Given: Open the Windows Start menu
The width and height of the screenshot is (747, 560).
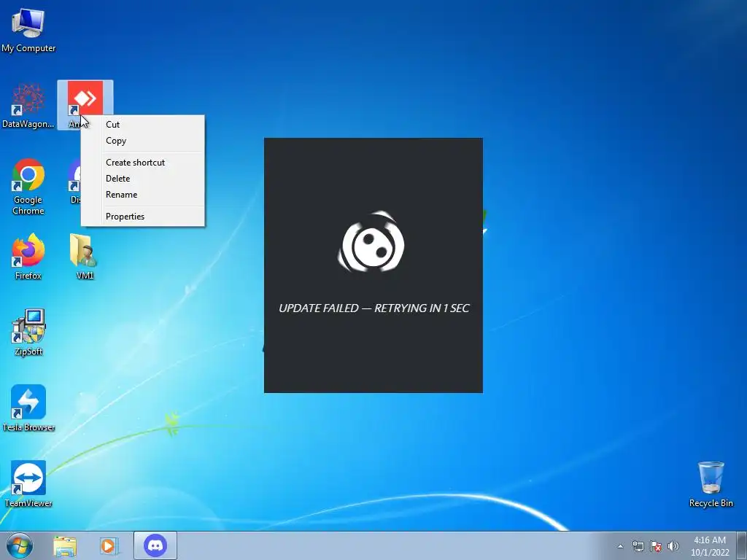Looking at the screenshot, I should pos(20,545).
